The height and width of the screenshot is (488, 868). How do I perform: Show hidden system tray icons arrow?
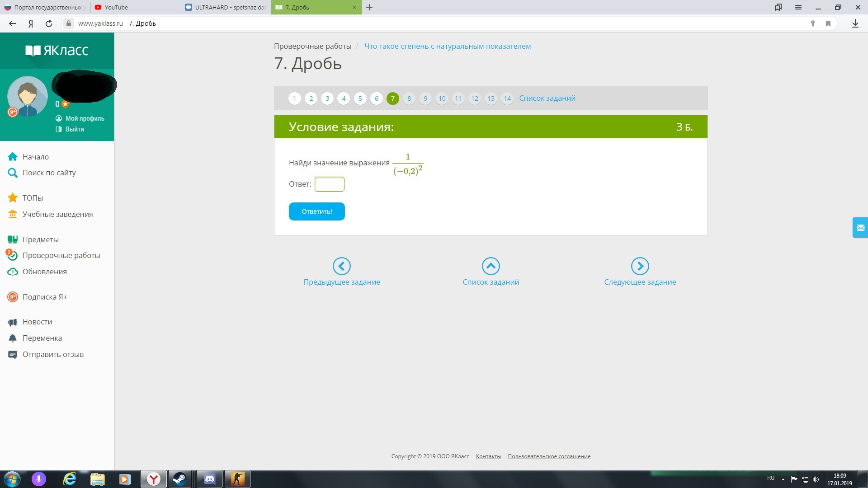(x=783, y=479)
